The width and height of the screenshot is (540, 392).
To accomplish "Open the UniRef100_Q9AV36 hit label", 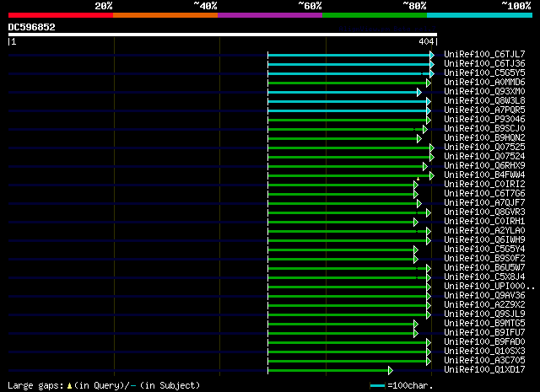I will coord(484,296).
